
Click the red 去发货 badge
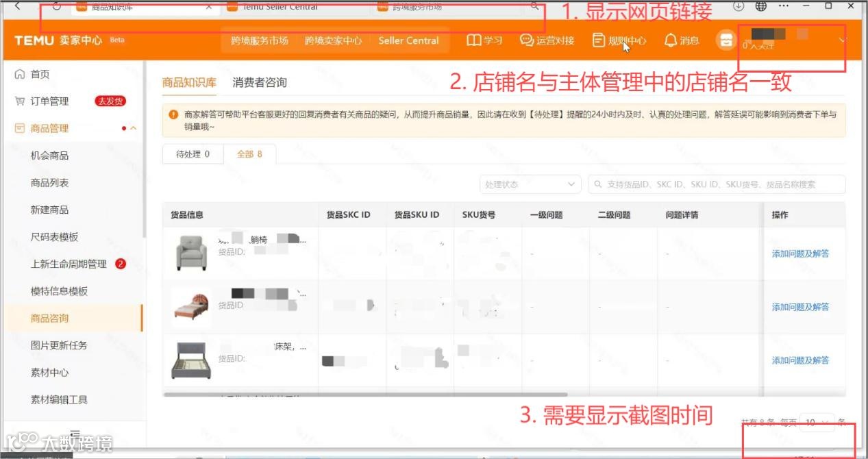(110, 101)
